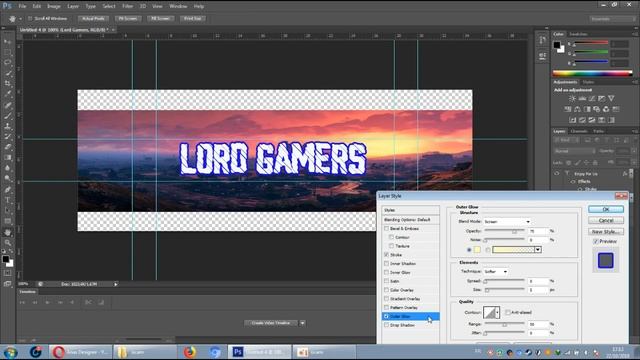This screenshot has height=360, width=640.
Task: Select the Quick Selection tool
Action: tap(7, 73)
